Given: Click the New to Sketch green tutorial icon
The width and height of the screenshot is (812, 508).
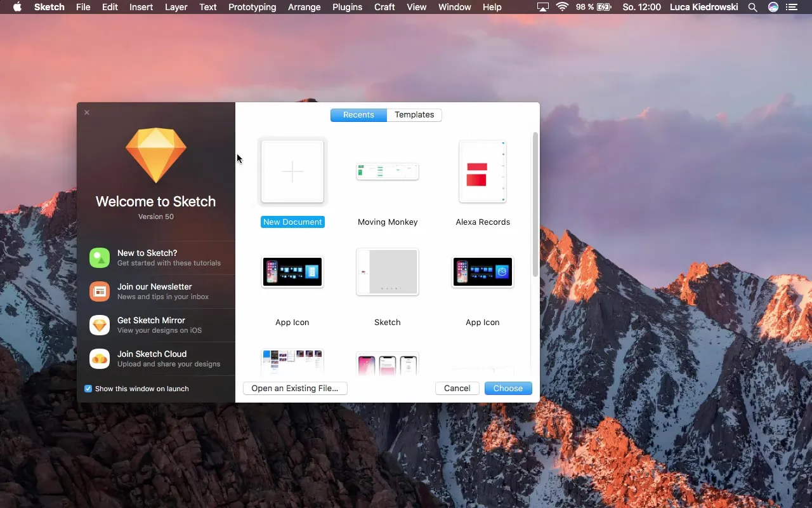Looking at the screenshot, I should [100, 258].
